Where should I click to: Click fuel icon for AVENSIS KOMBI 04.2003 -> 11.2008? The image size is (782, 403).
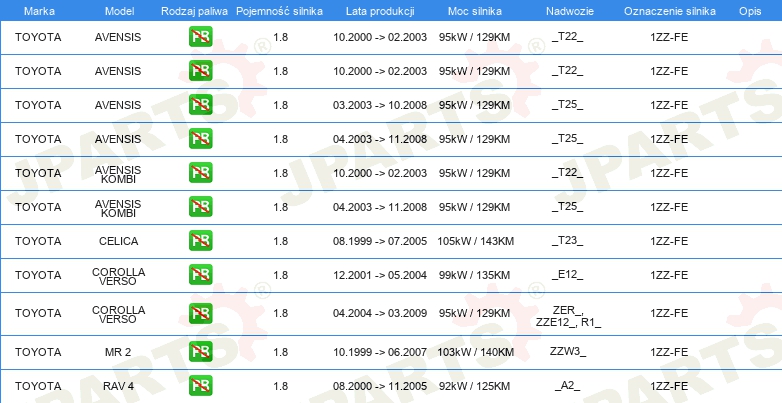pos(200,206)
